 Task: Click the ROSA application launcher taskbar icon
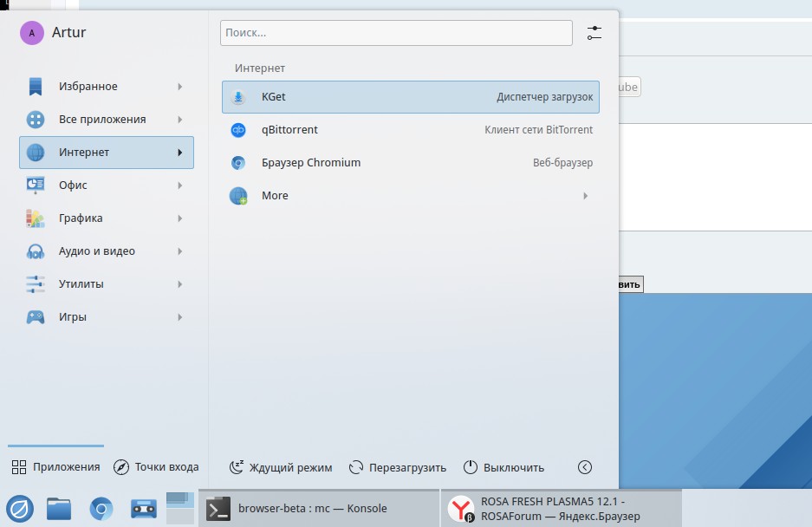point(20,509)
